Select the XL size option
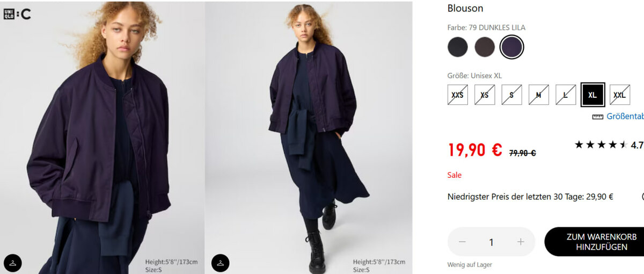 (592, 95)
